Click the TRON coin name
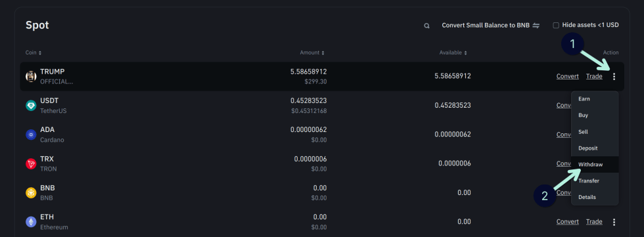This screenshot has height=237, width=644. [49, 169]
